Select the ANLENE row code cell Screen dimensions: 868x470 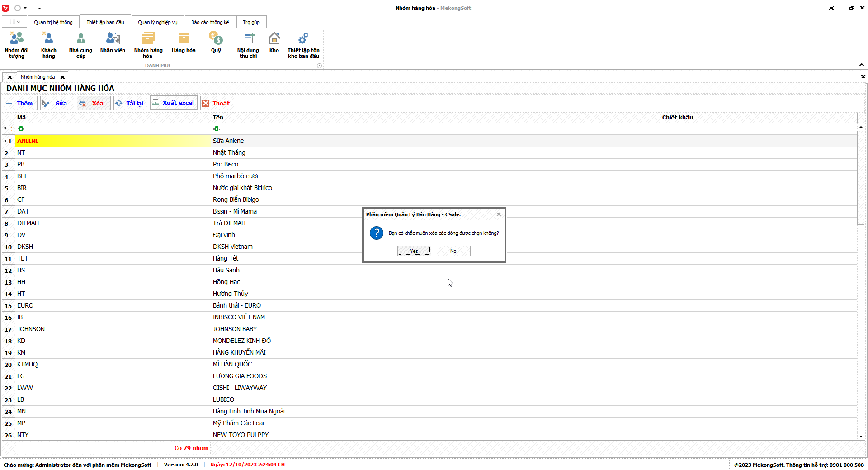(113, 141)
